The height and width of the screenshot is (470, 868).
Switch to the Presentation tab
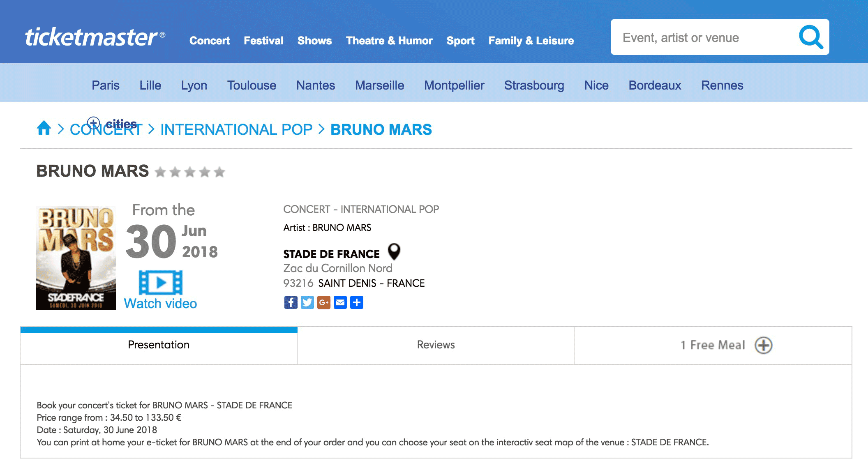point(159,345)
